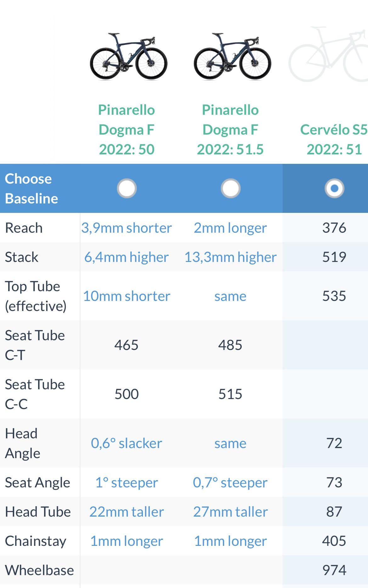Click the 13,3mm higher stack value
The width and height of the screenshot is (368, 588).
pos(230,257)
